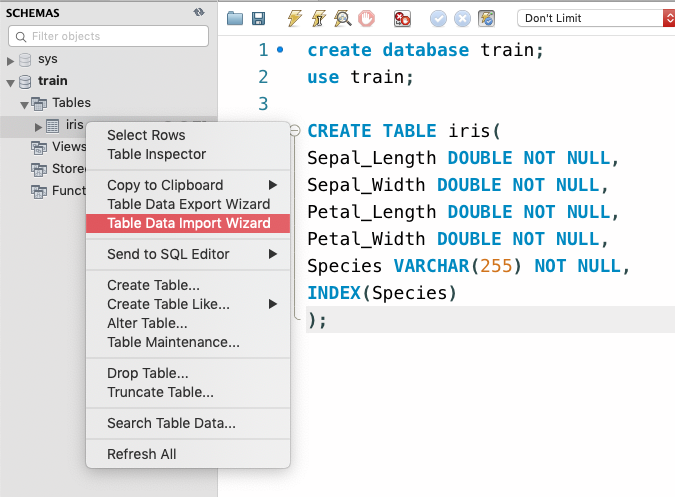The image size is (675, 497).
Task: Select the sys database icon
Action: 25,60
